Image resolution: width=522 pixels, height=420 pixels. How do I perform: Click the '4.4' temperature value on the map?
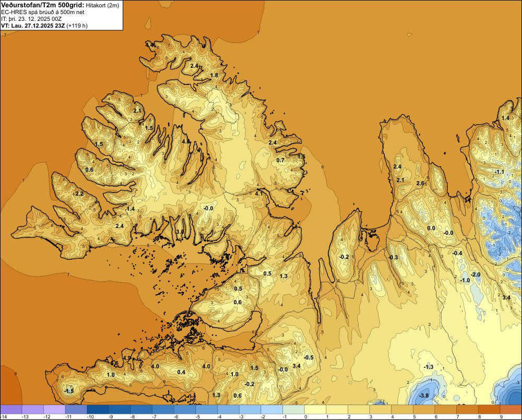pyautogui.click(x=149, y=45)
